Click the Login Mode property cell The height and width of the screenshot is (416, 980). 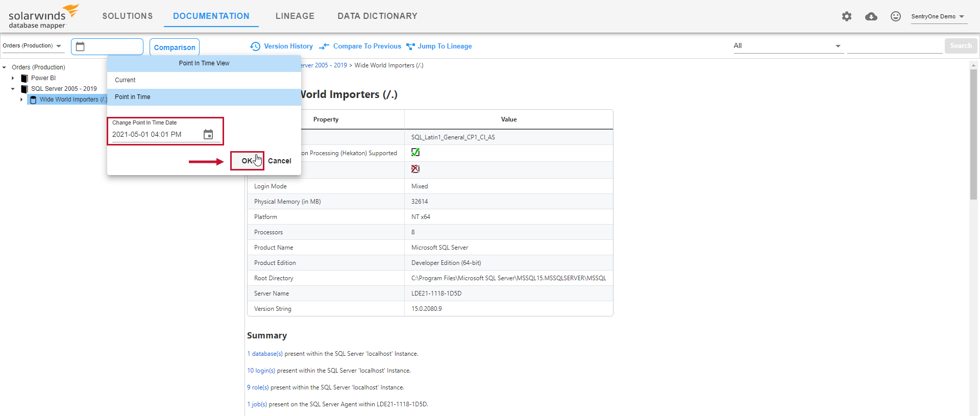coord(326,186)
